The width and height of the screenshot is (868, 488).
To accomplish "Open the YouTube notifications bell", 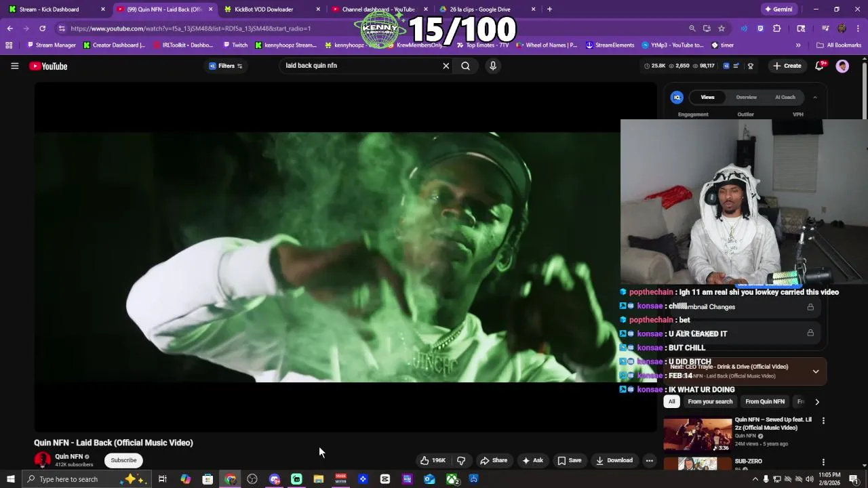I will click(x=819, y=66).
